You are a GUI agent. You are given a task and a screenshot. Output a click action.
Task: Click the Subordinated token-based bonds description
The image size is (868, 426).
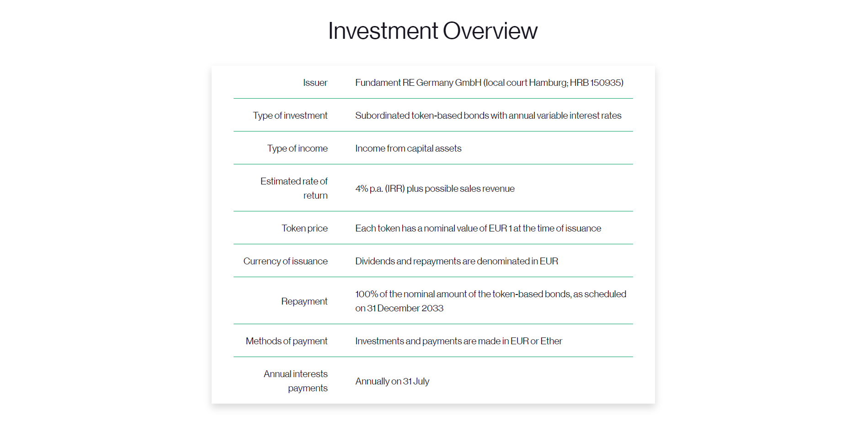click(488, 116)
